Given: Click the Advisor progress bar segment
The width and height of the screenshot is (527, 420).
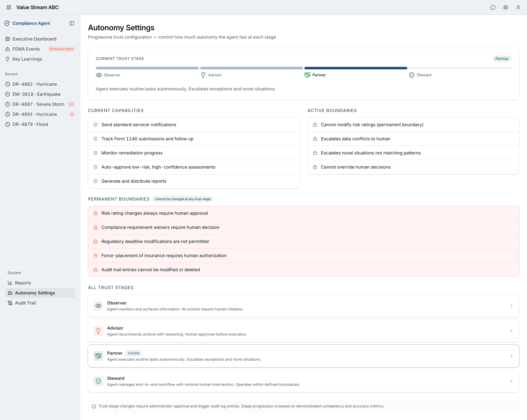Looking at the screenshot, I should pyautogui.click(x=252, y=68).
